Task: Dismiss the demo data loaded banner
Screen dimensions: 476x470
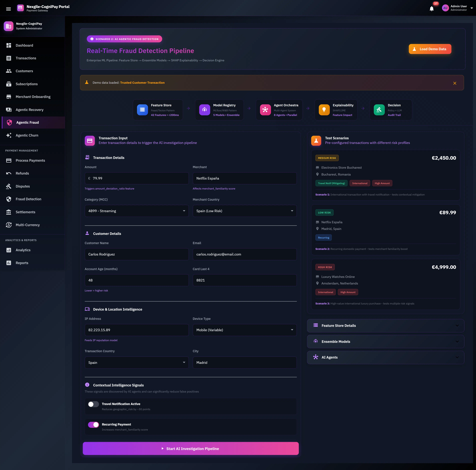Action: pos(455,83)
